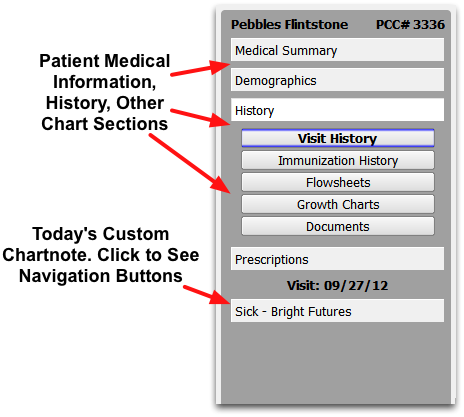The height and width of the screenshot is (417, 464).
Task: Open the Medical Summary section
Action: click(337, 50)
